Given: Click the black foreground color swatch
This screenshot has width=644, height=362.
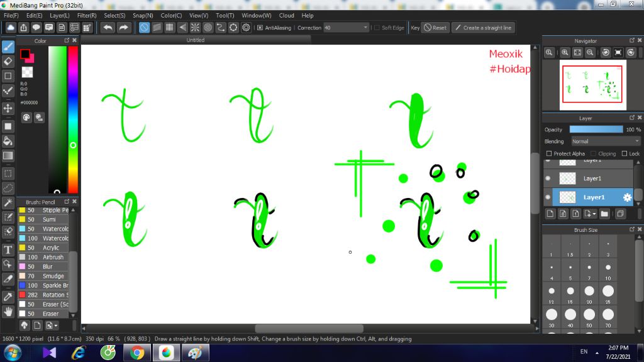Looking at the screenshot, I should (x=25, y=54).
